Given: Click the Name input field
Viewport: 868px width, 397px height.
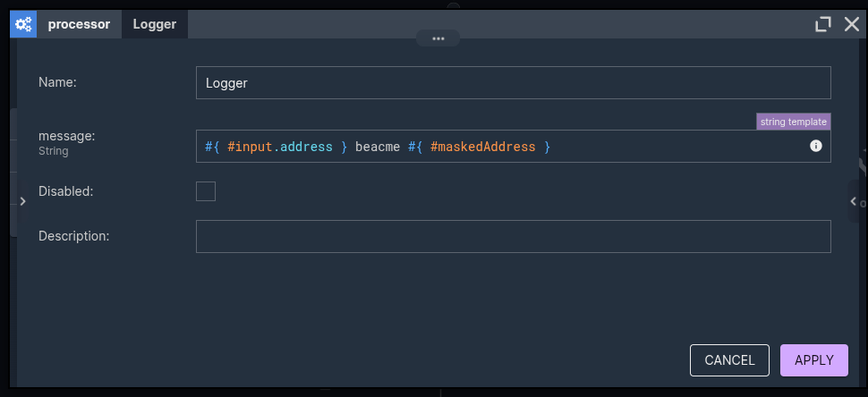Looking at the screenshot, I should click(513, 83).
